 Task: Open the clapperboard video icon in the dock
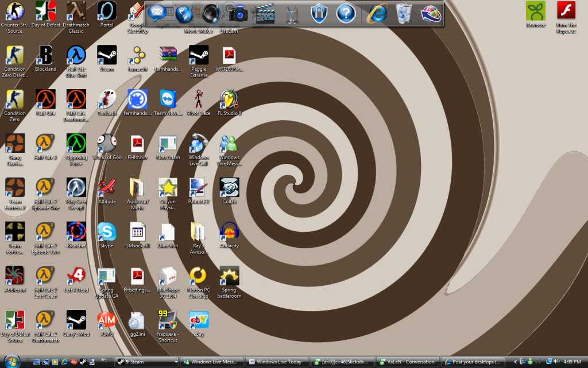[x=265, y=14]
